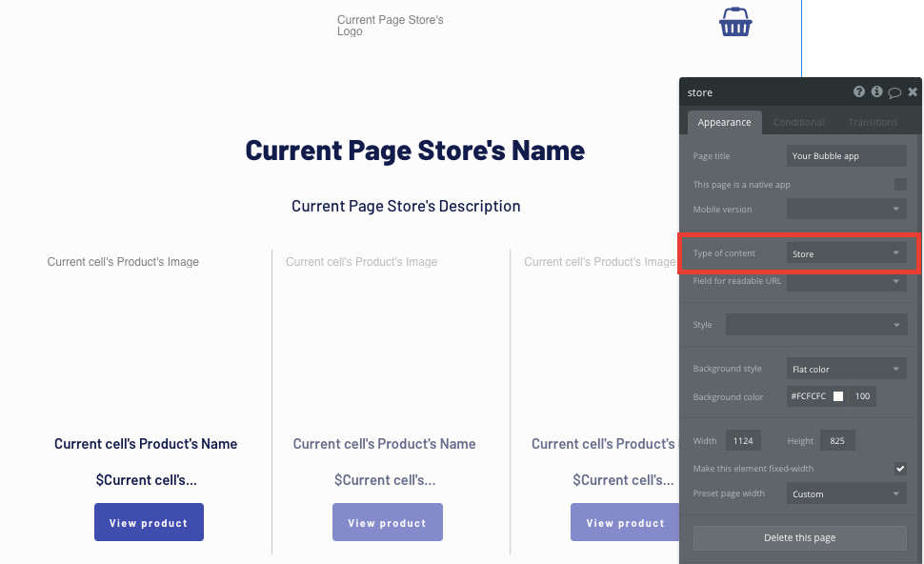Viewport: 924px width, 564px height.
Task: Open the help icon in the store panel
Action: point(859,91)
